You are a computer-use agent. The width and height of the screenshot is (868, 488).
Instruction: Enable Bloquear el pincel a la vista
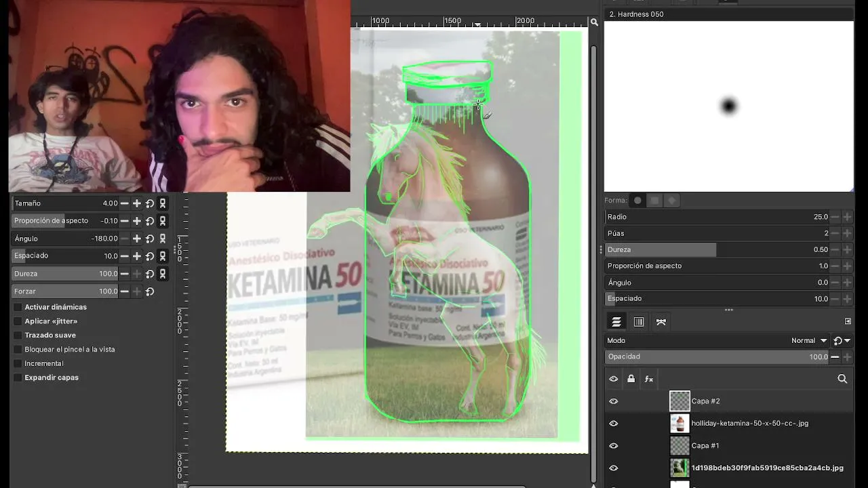click(x=18, y=350)
